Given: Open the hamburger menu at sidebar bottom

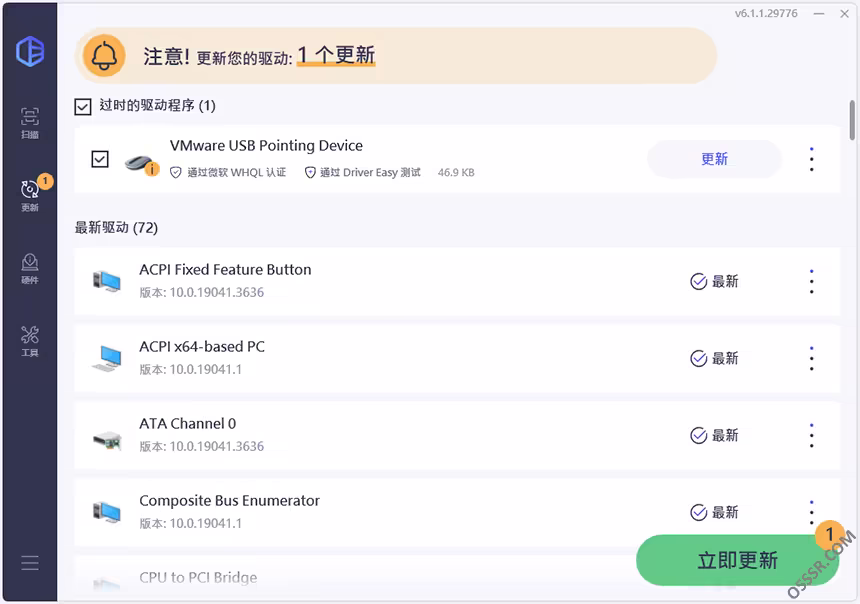Looking at the screenshot, I should pyautogui.click(x=30, y=563).
